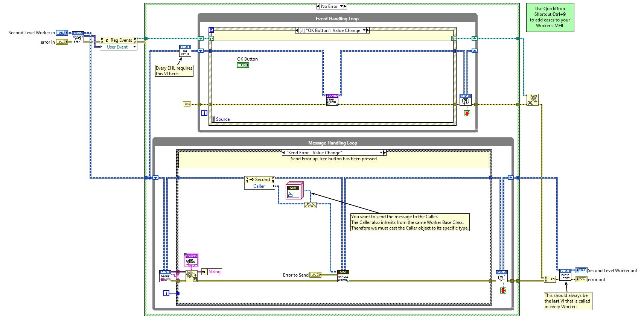Click the Message Handling Loop stop terminal
Image resolution: width=644 pixels, height=321 pixels.
click(503, 291)
